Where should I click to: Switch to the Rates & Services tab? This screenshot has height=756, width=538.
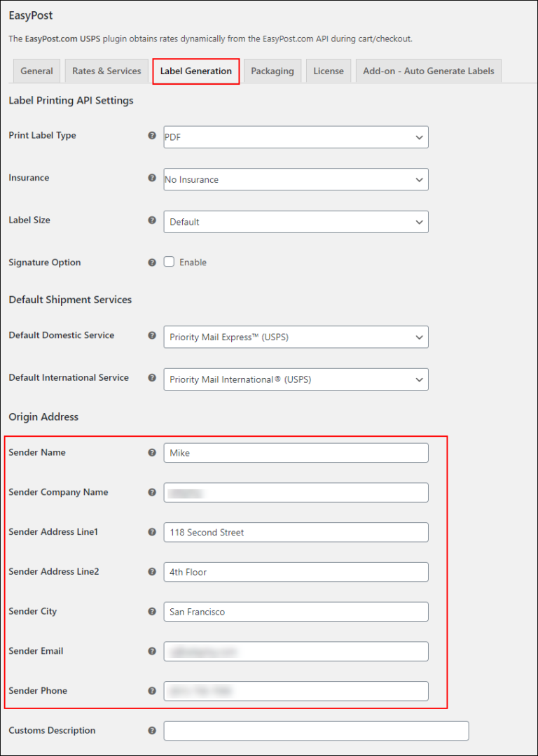coord(106,71)
